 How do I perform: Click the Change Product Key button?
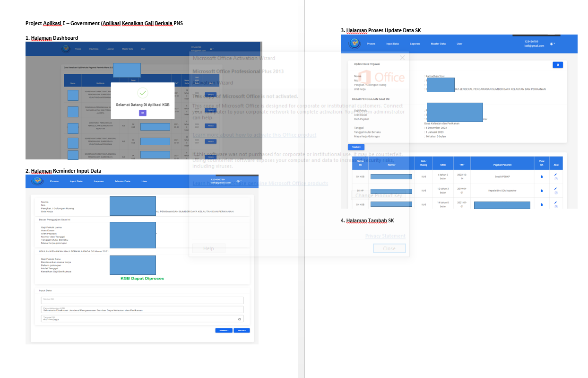pyautogui.click(x=379, y=195)
